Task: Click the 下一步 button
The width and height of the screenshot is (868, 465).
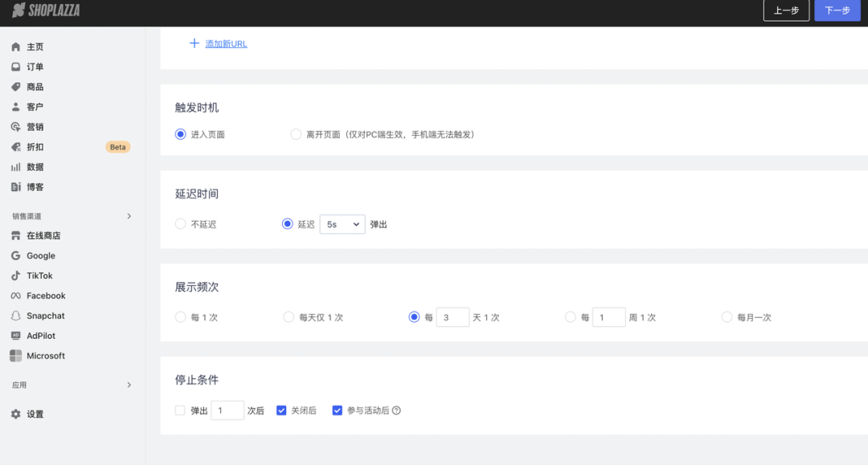Action: (837, 10)
